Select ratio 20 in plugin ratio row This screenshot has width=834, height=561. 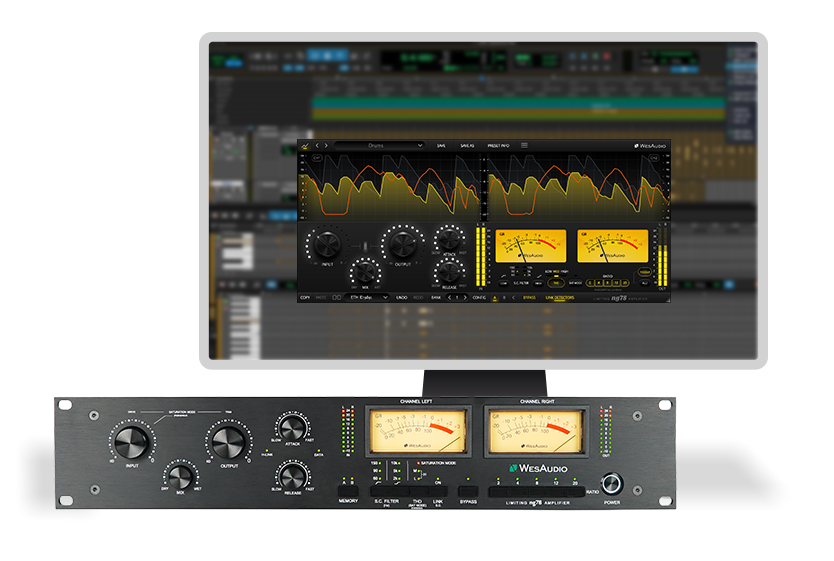point(625,283)
